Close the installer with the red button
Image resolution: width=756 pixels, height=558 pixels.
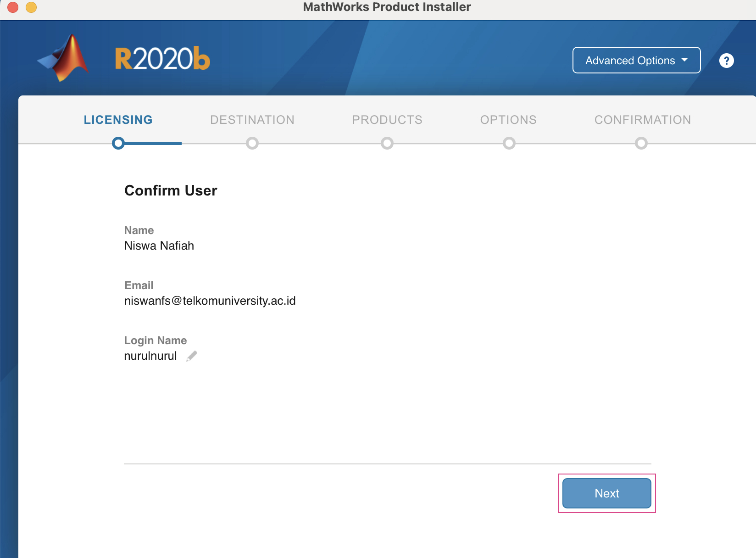tap(13, 7)
